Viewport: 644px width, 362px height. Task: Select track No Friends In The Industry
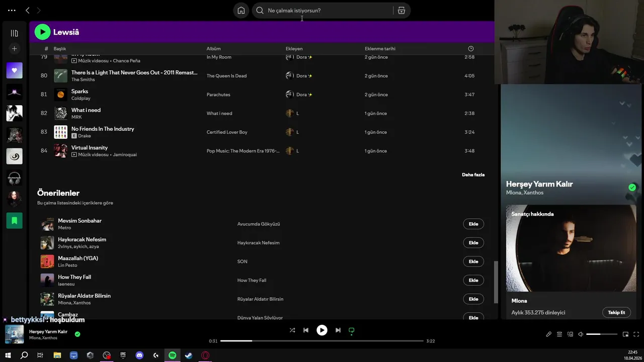coord(103,129)
